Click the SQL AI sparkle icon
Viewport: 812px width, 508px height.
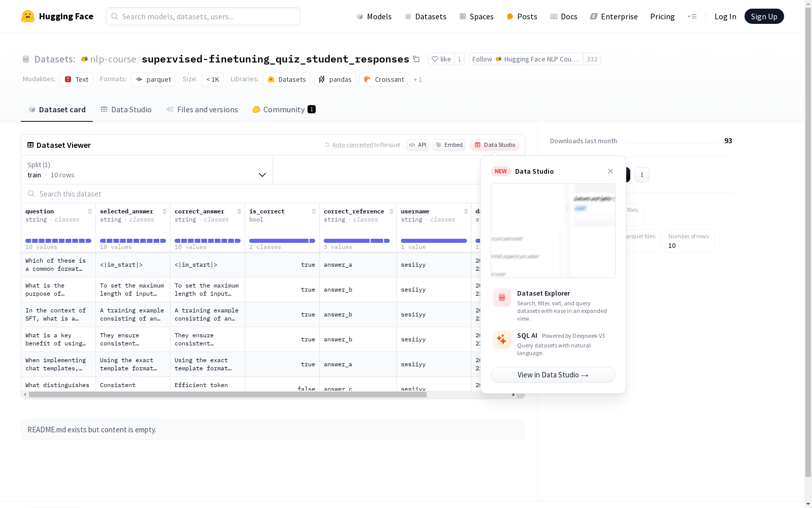tap(502, 340)
